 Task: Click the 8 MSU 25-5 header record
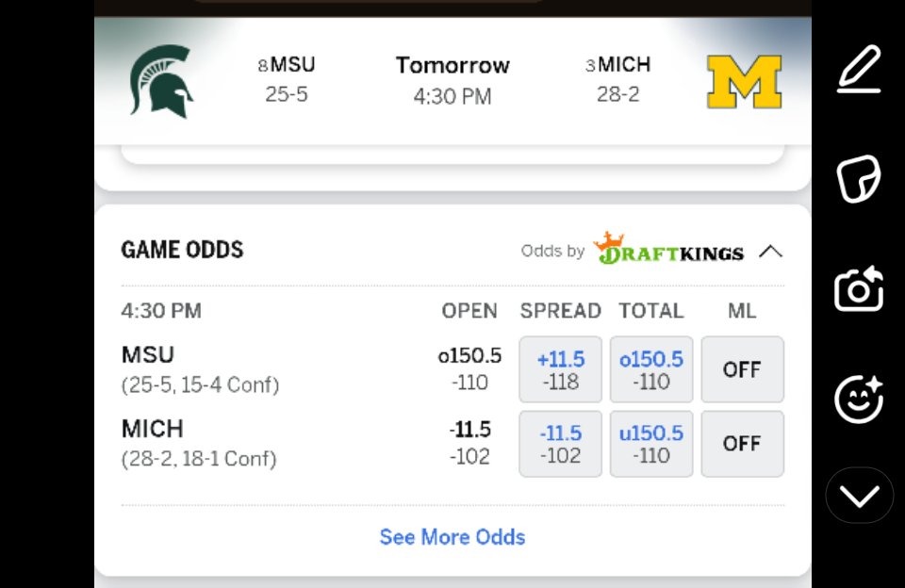click(x=287, y=79)
